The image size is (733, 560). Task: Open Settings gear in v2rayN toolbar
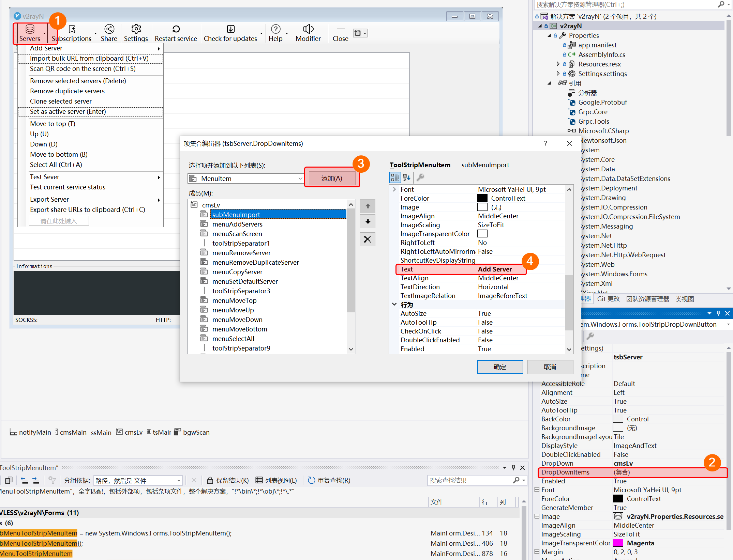(136, 30)
